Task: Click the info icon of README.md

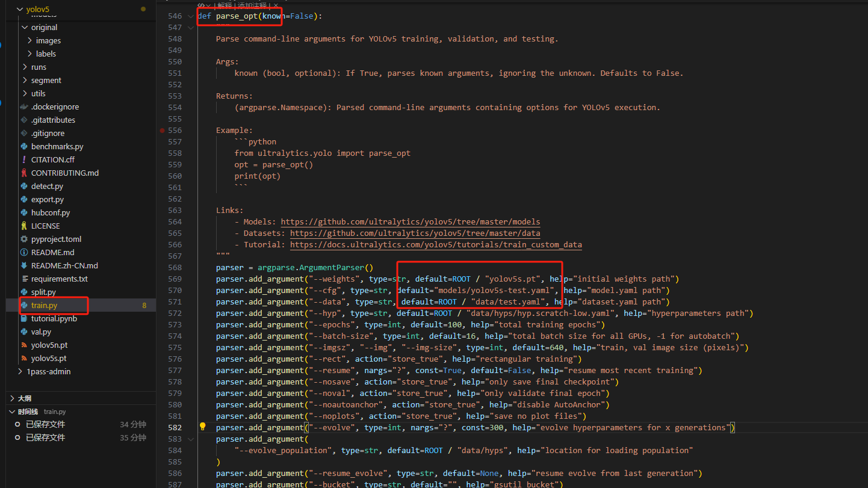Action: (x=24, y=252)
